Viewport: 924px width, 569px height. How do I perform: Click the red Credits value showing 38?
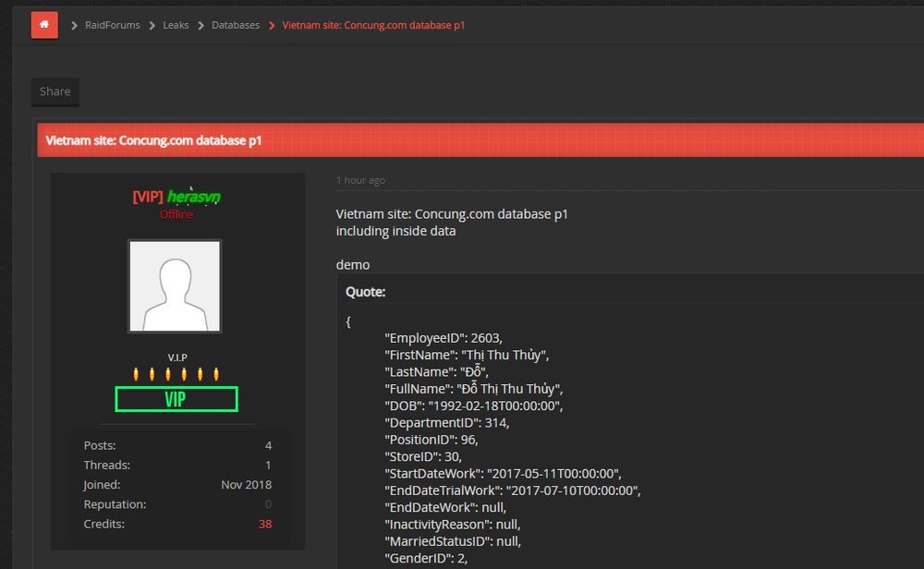point(265,523)
